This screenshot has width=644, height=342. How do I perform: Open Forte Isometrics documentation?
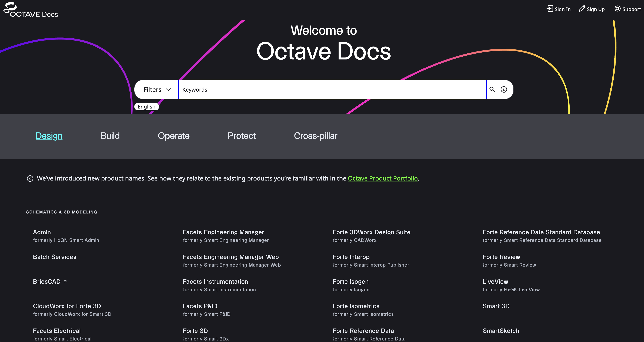[356, 306]
